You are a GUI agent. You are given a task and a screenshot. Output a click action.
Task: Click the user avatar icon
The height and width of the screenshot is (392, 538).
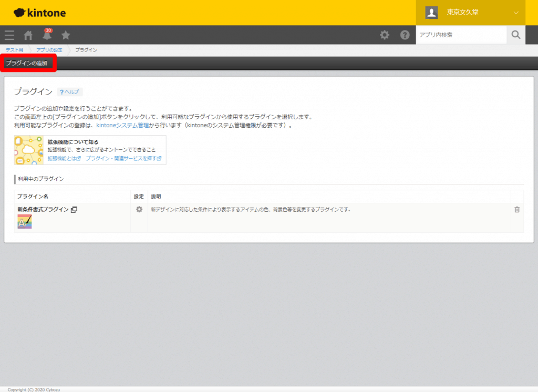(x=431, y=13)
